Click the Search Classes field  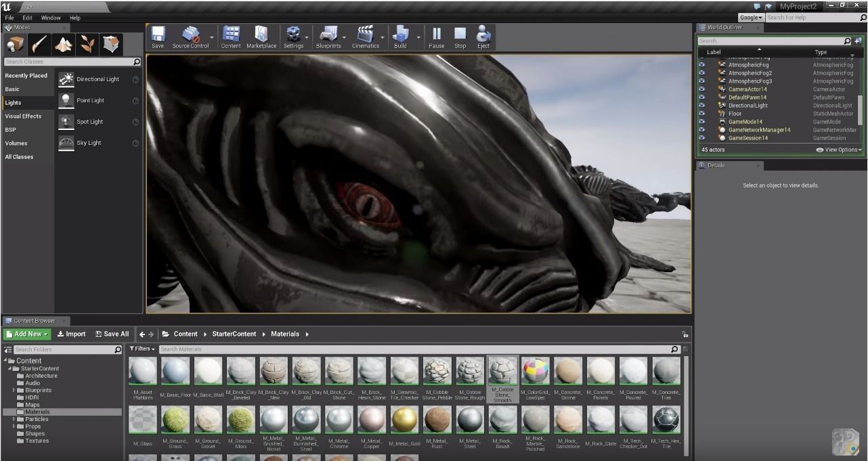71,62
